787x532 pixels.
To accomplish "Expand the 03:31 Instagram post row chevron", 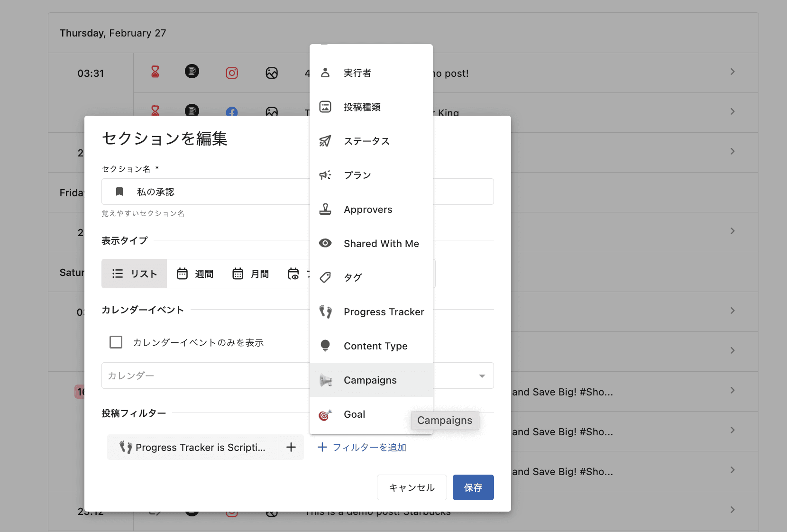I will [732, 72].
